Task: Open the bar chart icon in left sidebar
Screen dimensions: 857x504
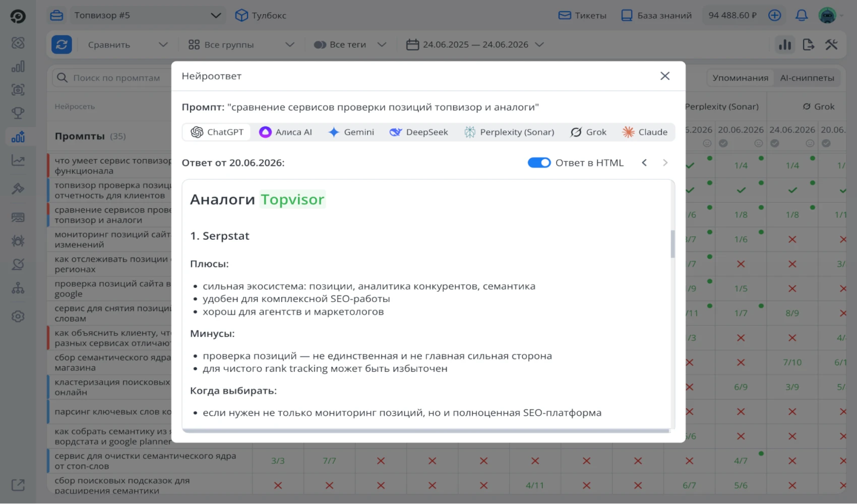Action: click(x=18, y=67)
